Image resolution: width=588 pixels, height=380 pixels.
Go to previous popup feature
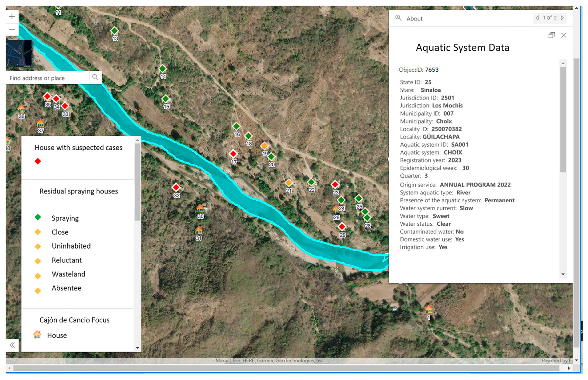coord(537,18)
